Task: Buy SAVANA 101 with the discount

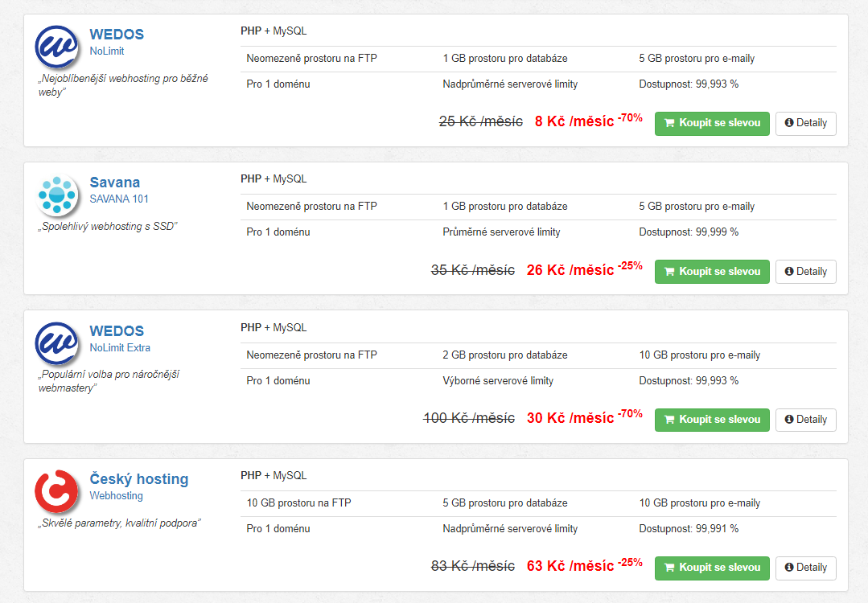Action: 712,271
